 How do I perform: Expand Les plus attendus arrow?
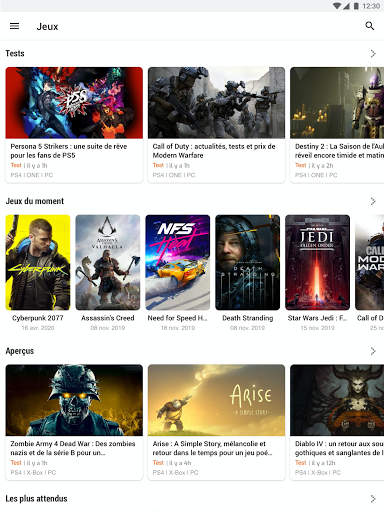pos(373,499)
